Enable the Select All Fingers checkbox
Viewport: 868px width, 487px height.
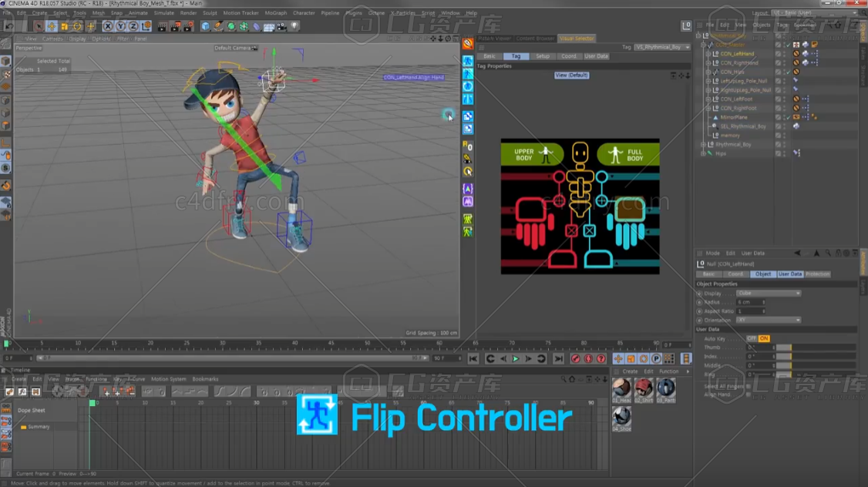click(x=749, y=386)
